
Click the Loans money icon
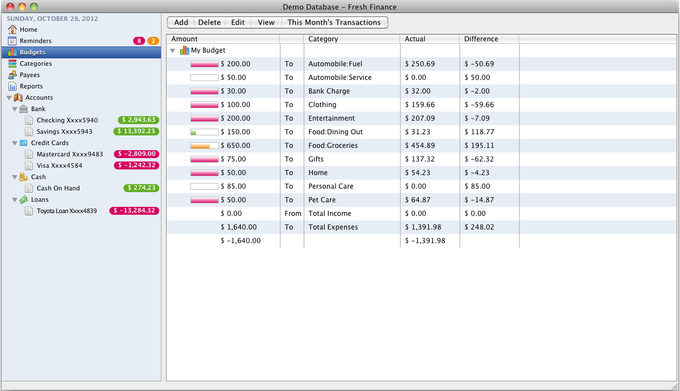(x=24, y=199)
